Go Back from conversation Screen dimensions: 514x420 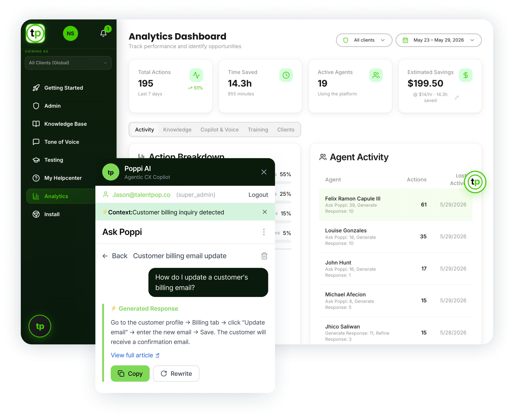click(x=115, y=256)
